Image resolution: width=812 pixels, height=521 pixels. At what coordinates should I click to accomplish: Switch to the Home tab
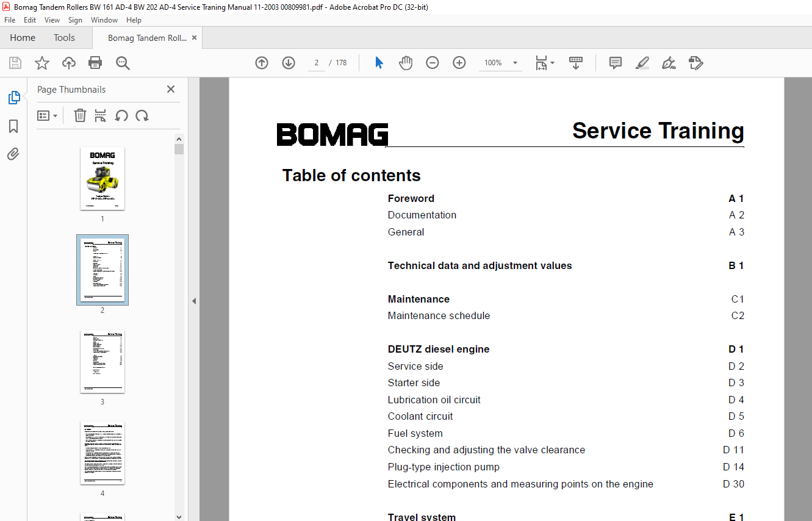click(23, 38)
